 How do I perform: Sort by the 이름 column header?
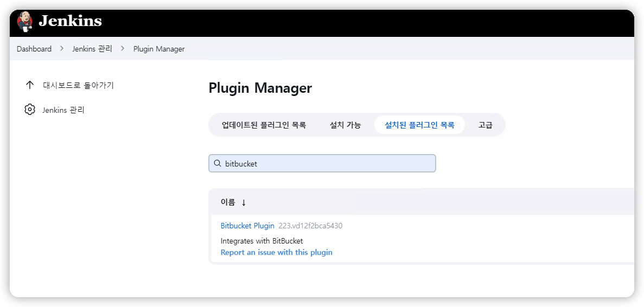tap(228, 202)
